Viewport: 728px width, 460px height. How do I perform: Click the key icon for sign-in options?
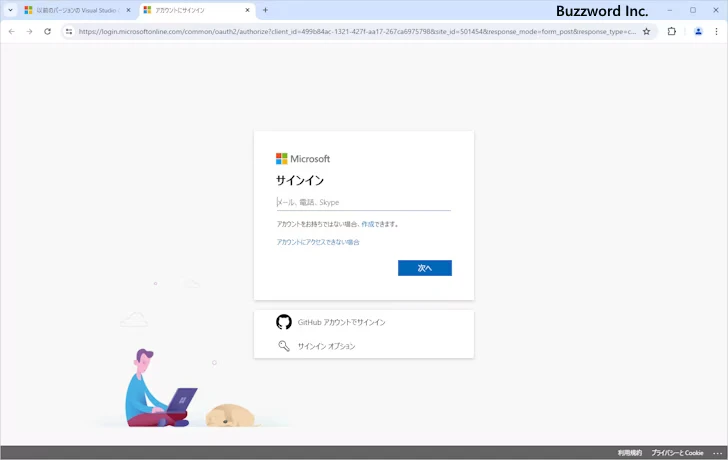[x=284, y=346]
